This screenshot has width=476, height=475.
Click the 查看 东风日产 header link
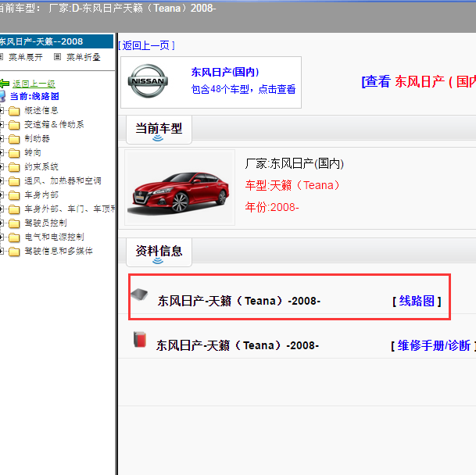coord(419,82)
